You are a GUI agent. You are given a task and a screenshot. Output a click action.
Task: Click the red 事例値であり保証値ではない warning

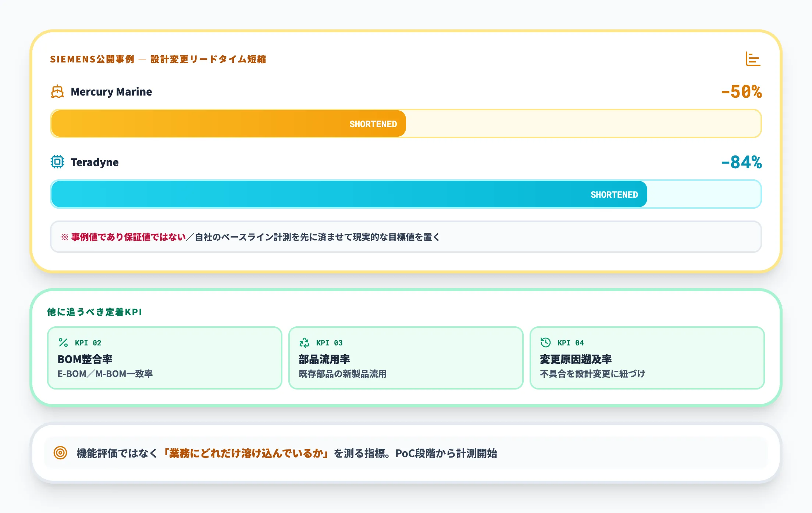[128, 237]
